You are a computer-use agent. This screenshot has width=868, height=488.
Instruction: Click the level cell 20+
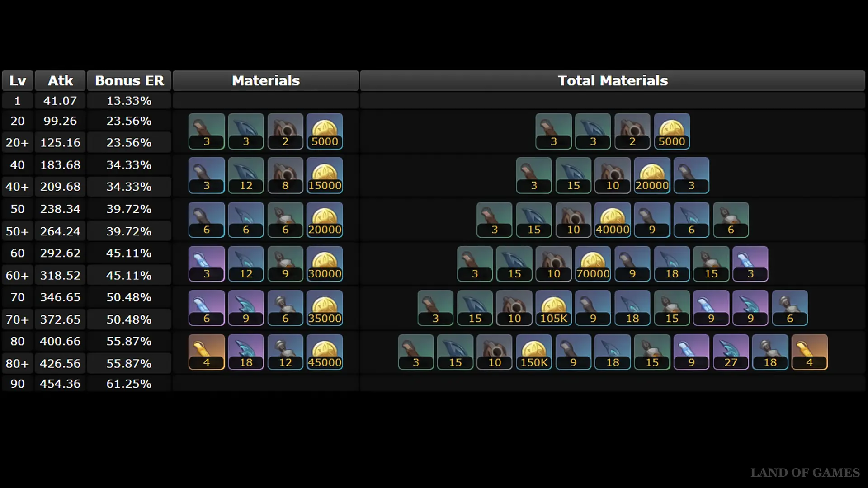click(x=18, y=143)
